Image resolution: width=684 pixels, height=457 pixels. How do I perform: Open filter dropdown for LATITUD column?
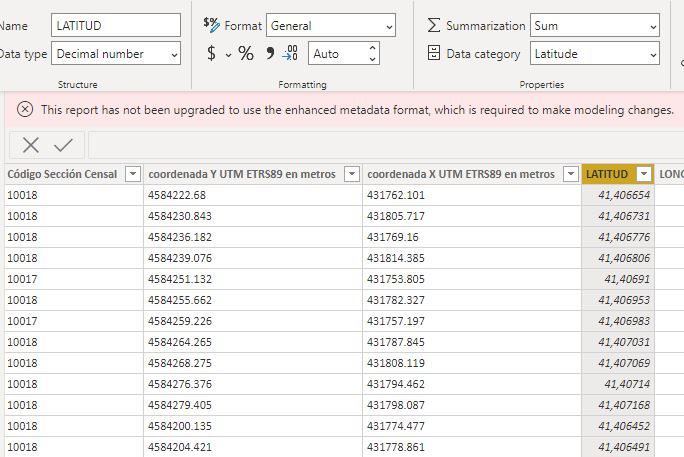click(x=644, y=174)
